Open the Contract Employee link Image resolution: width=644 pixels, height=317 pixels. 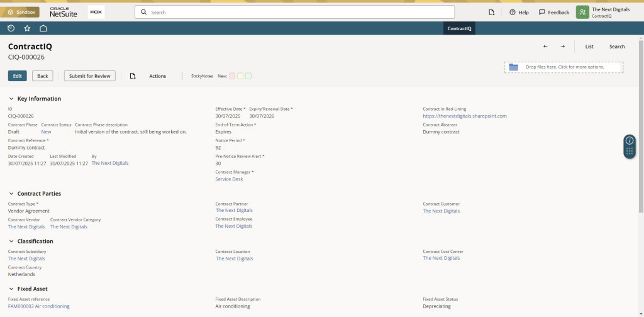click(234, 226)
